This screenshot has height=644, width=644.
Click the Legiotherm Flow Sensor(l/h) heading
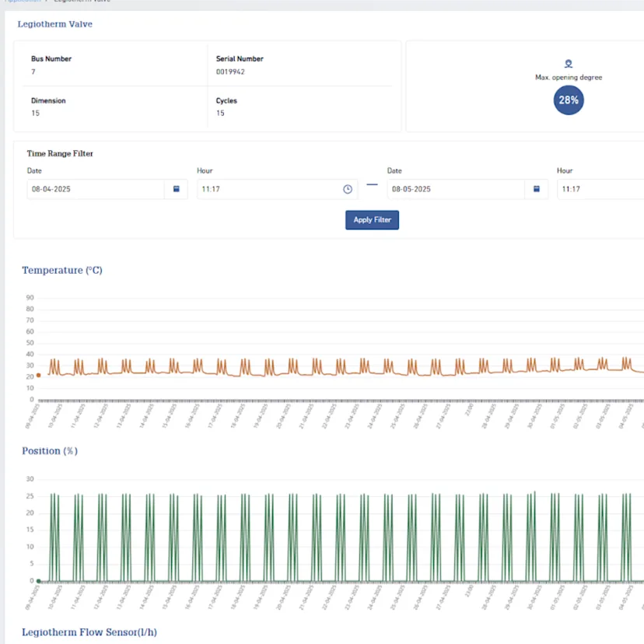89,632
